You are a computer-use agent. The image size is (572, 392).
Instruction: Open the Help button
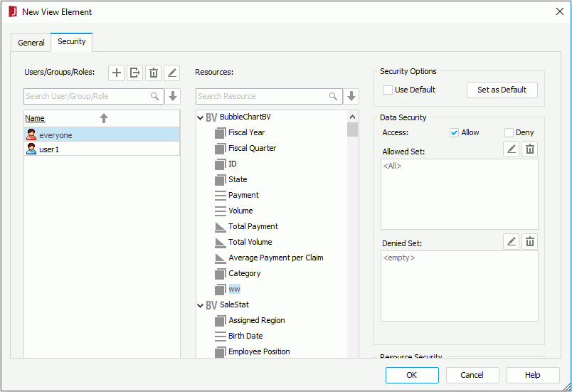point(533,375)
